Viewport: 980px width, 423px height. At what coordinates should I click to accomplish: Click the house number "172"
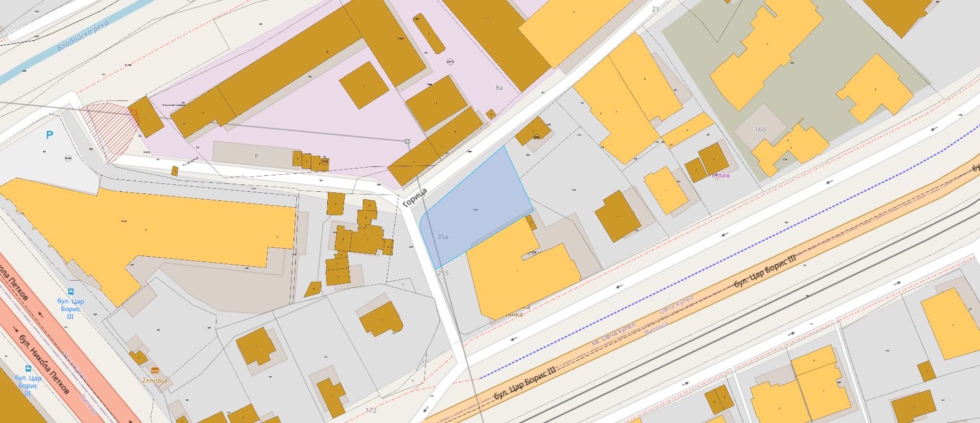point(371,410)
